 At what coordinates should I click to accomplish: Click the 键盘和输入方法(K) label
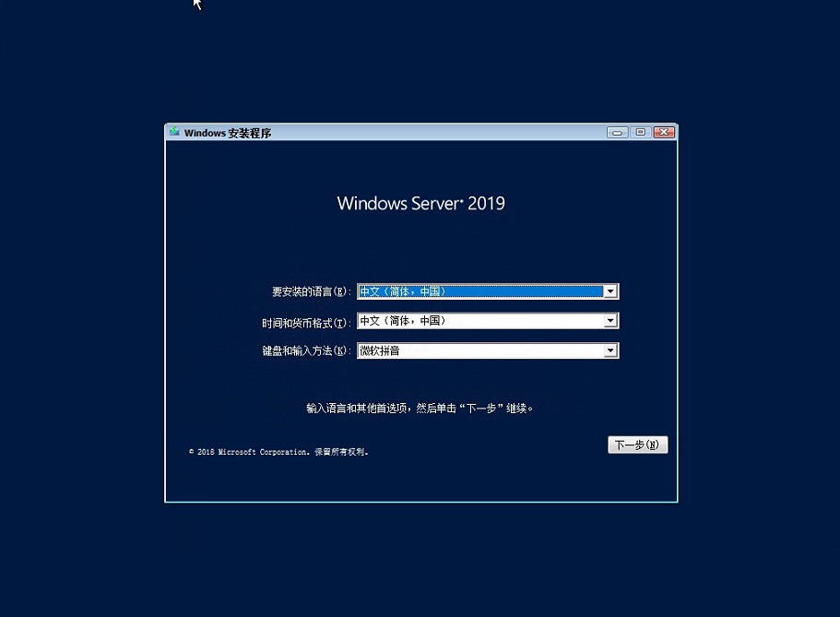tap(306, 351)
